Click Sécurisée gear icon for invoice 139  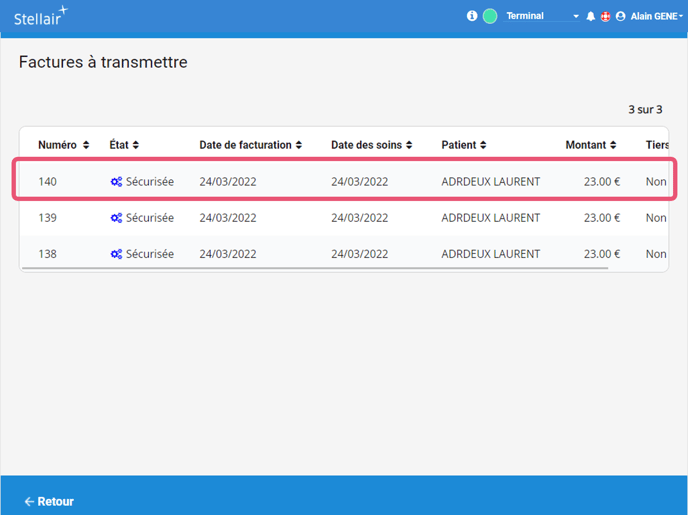coord(116,218)
